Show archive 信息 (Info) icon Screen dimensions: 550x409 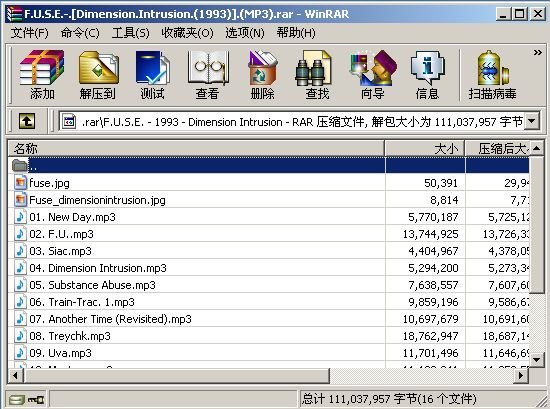[x=428, y=68]
